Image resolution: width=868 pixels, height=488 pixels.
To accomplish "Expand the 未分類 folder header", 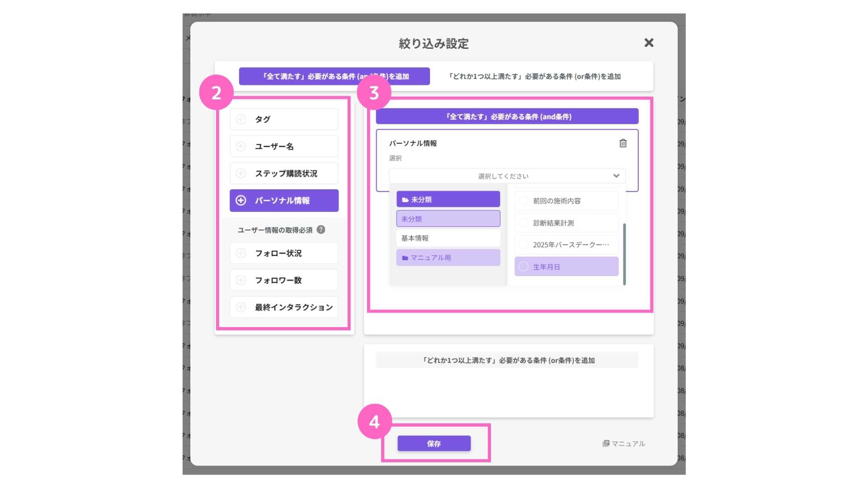I will pyautogui.click(x=448, y=199).
